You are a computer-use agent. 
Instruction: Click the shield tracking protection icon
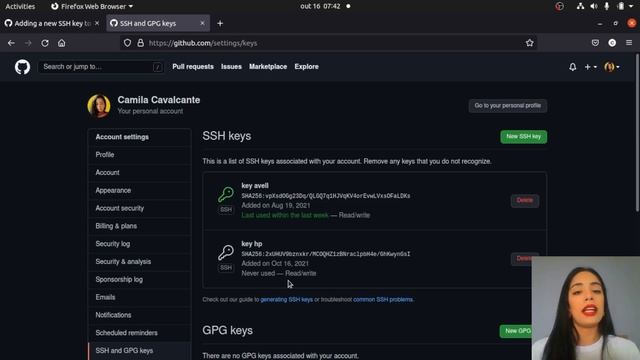click(127, 43)
